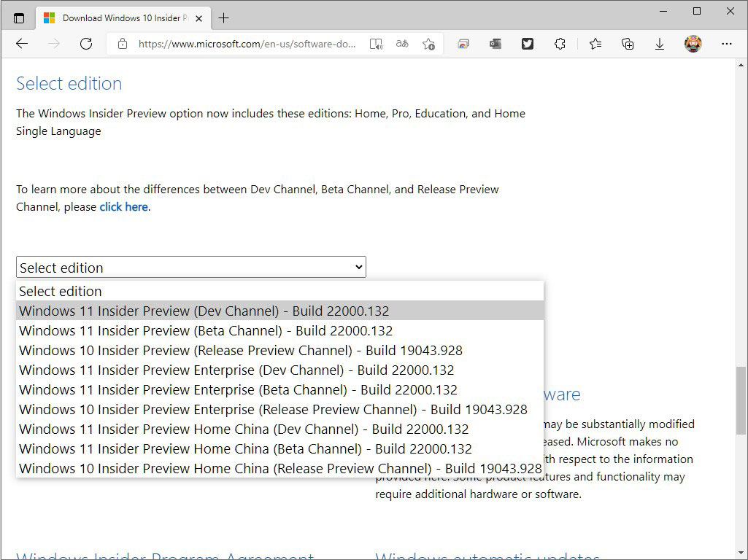Click the microsoft.com address bar URL
Screen dimensions: 748x560
coord(247,44)
